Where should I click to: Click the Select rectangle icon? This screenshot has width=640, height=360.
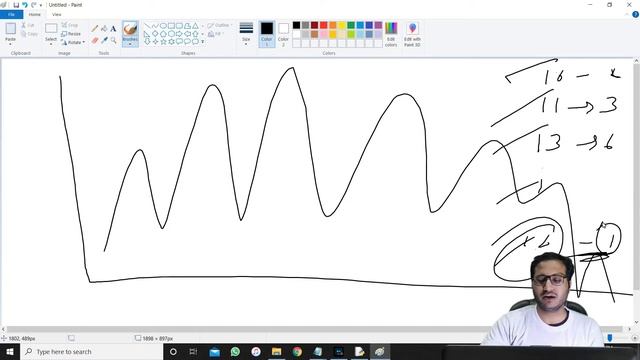51,28
